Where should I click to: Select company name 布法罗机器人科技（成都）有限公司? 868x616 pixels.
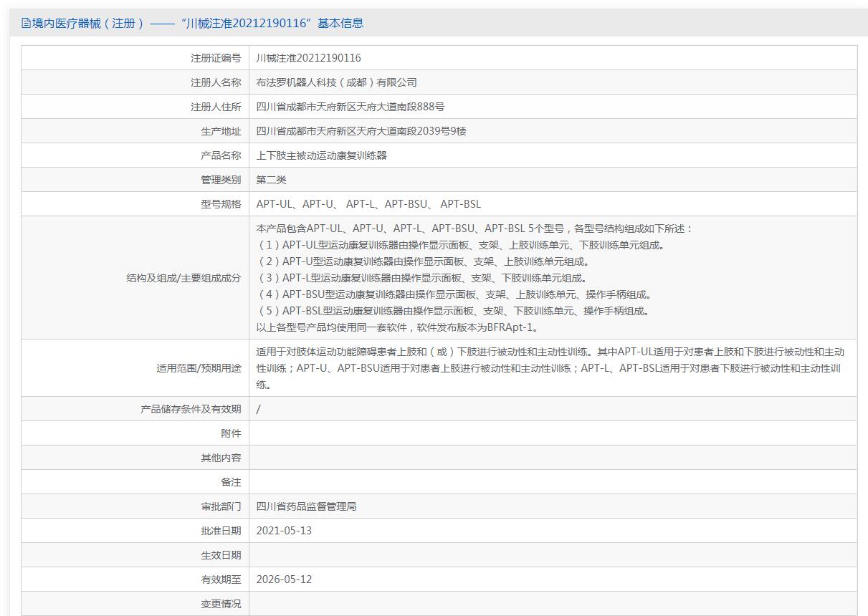point(337,82)
